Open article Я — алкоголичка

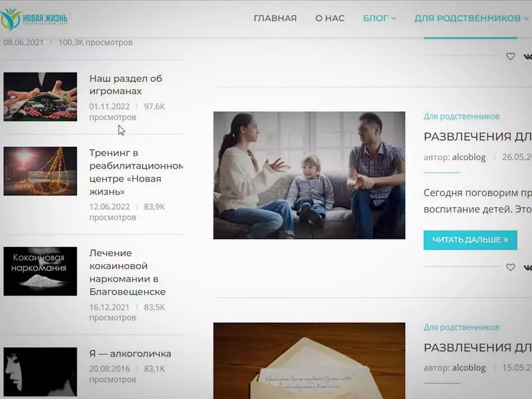coord(130,354)
